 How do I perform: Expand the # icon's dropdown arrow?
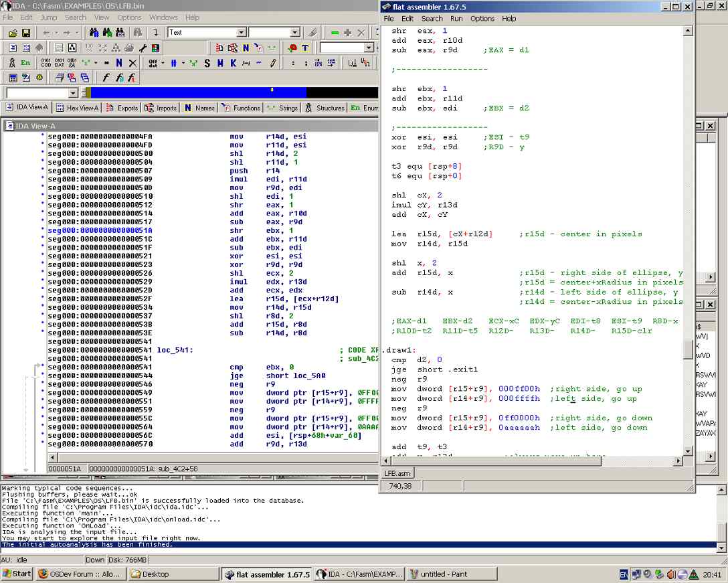tap(183, 63)
